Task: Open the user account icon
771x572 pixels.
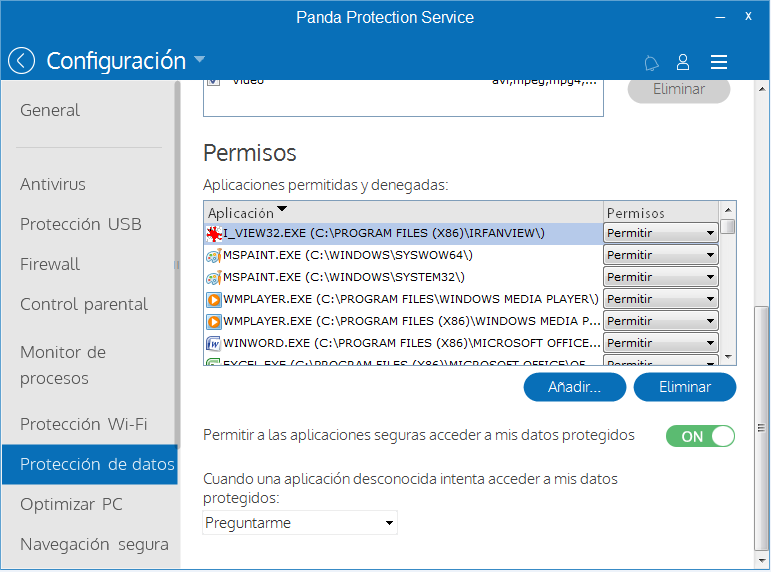Action: (x=683, y=62)
